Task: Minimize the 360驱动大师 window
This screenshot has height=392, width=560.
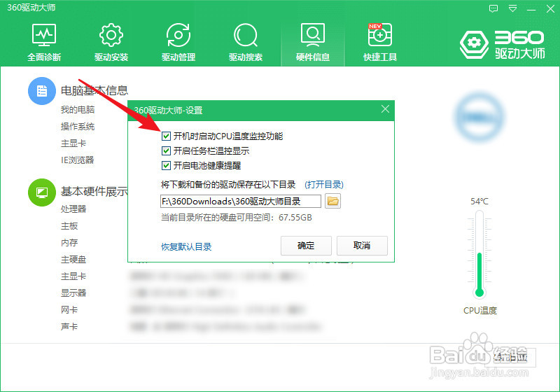Action: pyautogui.click(x=531, y=9)
